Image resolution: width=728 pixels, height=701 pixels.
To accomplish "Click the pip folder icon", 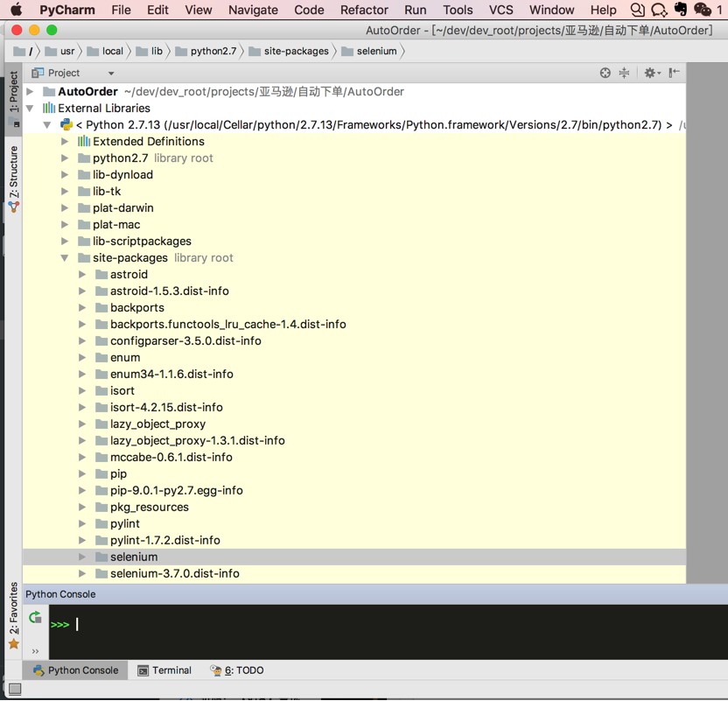I will click(101, 473).
